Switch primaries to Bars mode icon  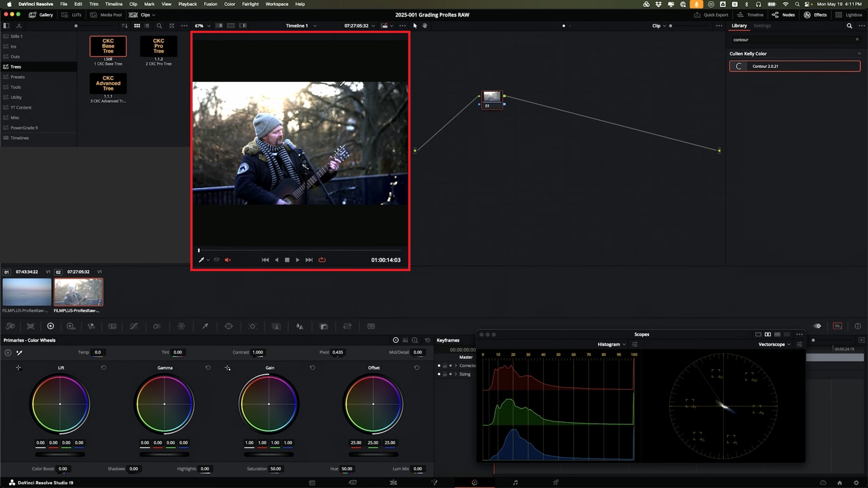405,340
